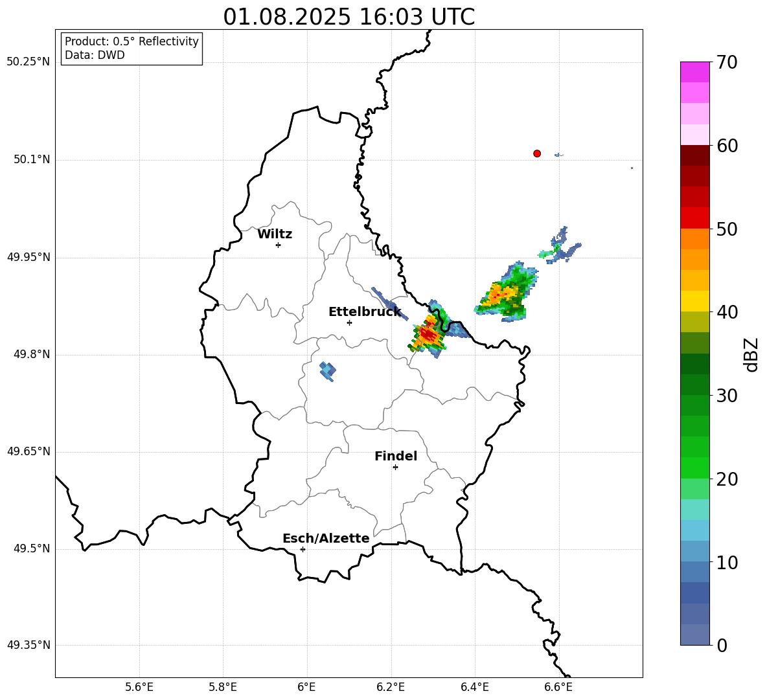Image resolution: width=767 pixels, height=700 pixels.
Task: Click the 6.6°E longitude label
Action: tap(558, 687)
